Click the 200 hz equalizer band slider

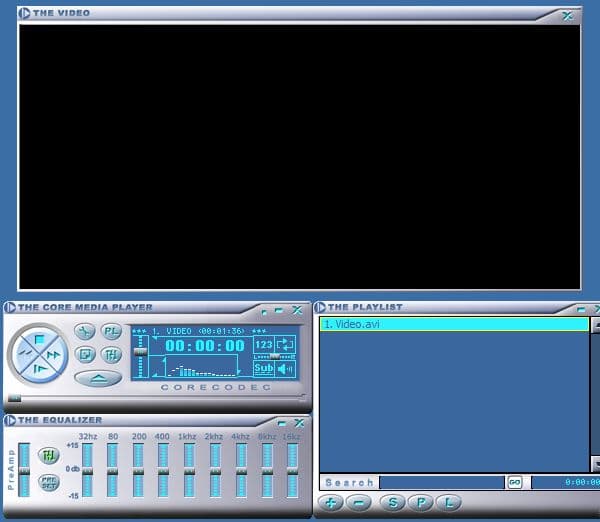[x=138, y=470]
